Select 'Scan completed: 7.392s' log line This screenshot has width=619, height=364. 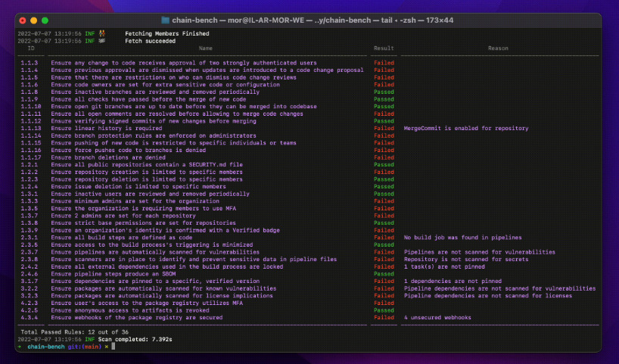(x=135, y=340)
